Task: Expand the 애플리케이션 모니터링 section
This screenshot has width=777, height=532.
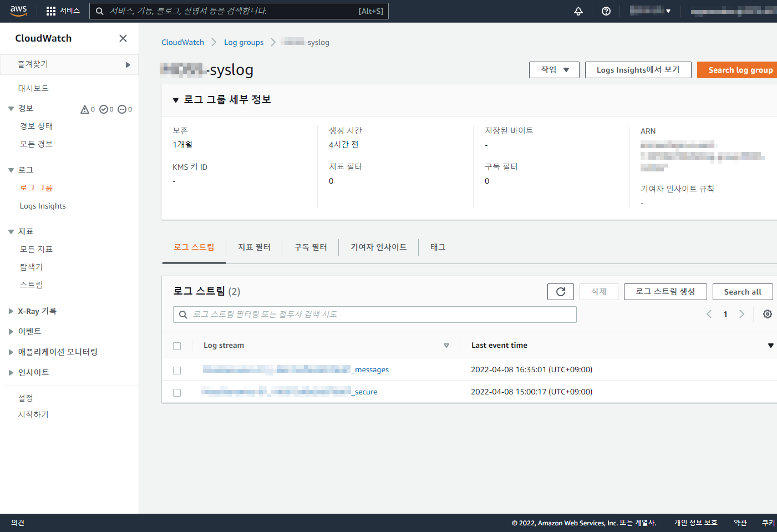Action: click(x=11, y=352)
